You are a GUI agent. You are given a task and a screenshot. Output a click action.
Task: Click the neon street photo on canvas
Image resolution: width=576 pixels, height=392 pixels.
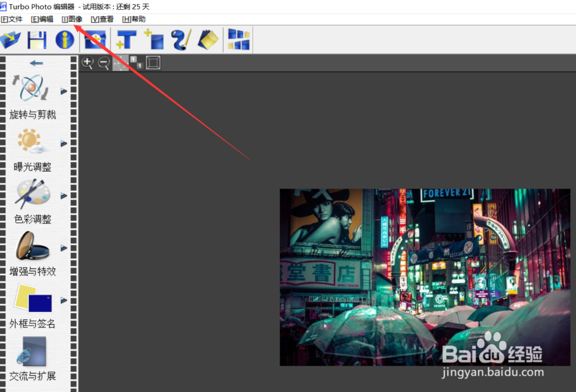point(425,277)
